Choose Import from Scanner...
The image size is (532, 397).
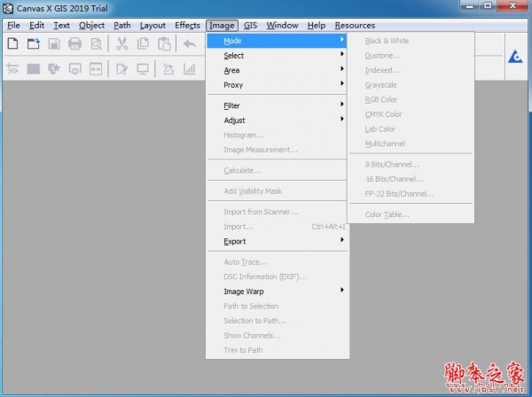(x=277, y=212)
